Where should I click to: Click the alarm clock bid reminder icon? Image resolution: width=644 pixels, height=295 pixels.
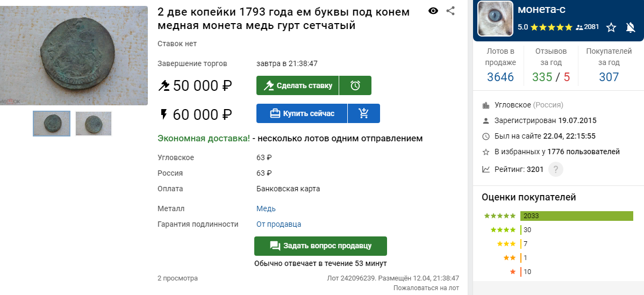pyautogui.click(x=355, y=85)
